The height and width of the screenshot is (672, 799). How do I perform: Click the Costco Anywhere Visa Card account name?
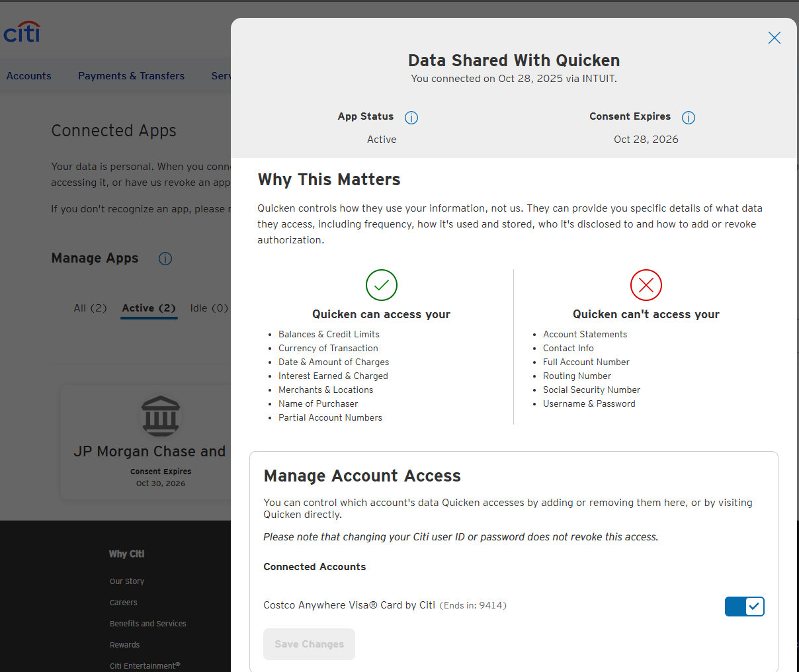click(349, 605)
